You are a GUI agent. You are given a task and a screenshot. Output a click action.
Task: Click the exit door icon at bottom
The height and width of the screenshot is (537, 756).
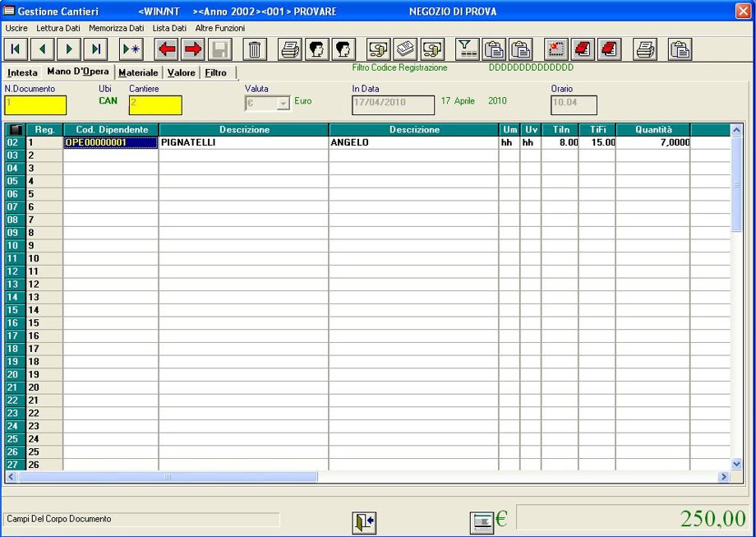(364, 522)
